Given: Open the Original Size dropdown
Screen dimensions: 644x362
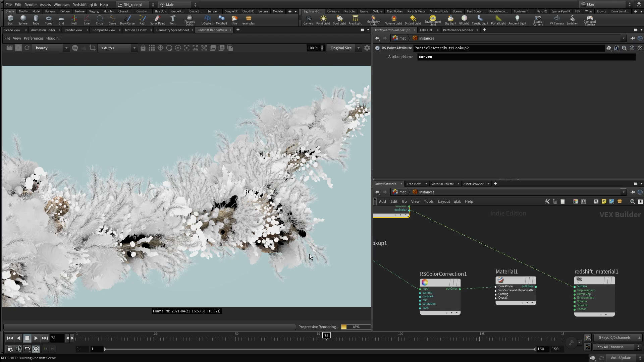Looking at the screenshot, I should point(344,48).
